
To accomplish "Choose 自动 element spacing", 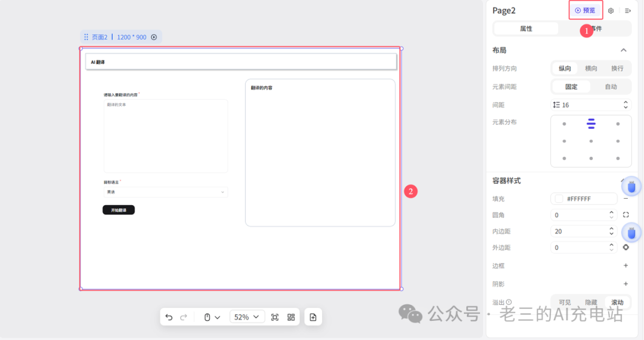I will point(611,86).
